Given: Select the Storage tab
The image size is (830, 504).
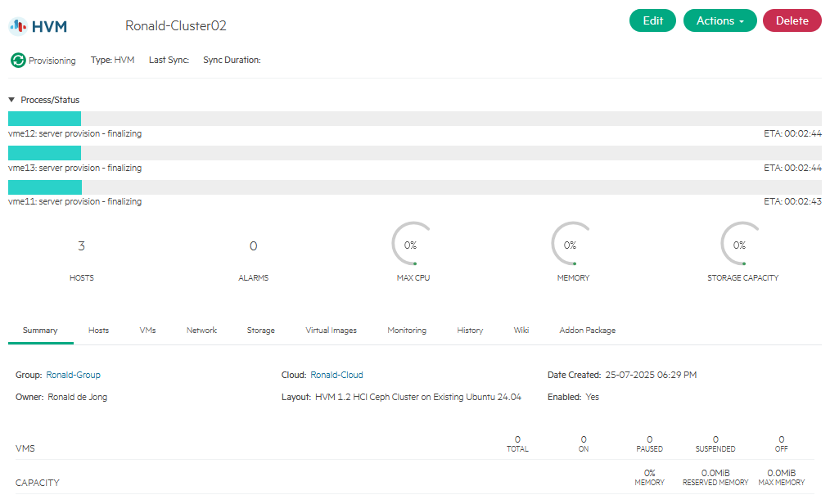Looking at the screenshot, I should pyautogui.click(x=260, y=331).
